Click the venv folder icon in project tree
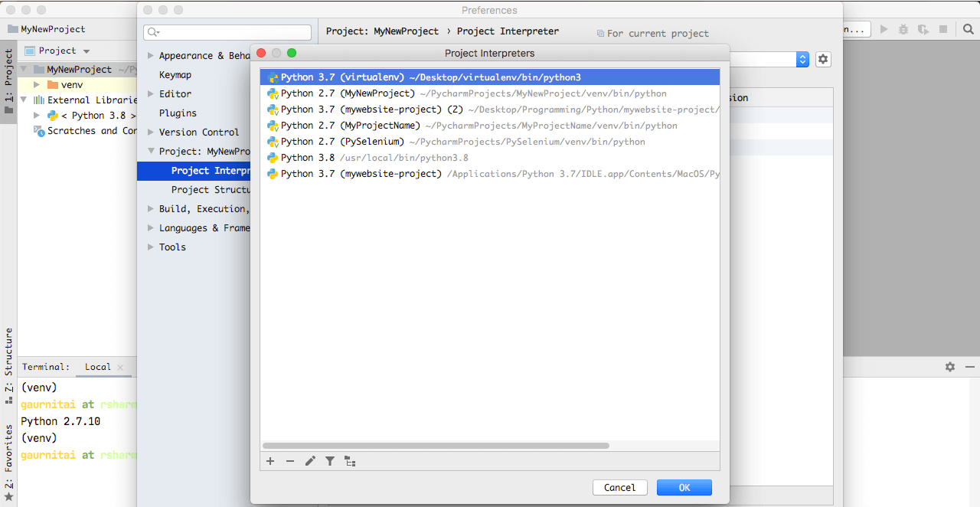Screen dimensions: 980x507 coord(53,84)
